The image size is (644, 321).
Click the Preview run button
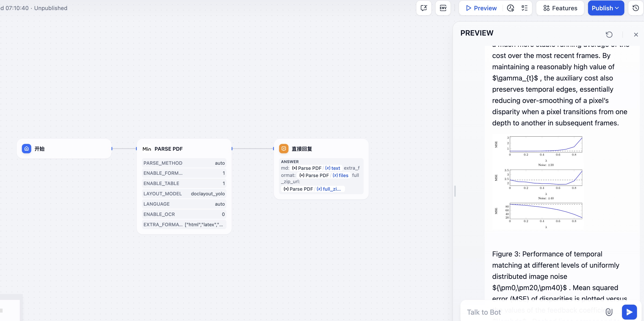(x=481, y=8)
